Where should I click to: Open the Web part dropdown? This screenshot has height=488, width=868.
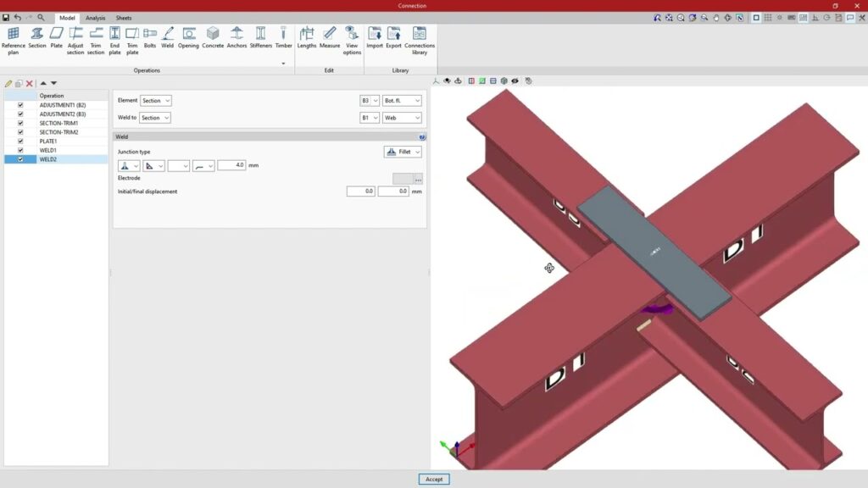click(x=402, y=118)
